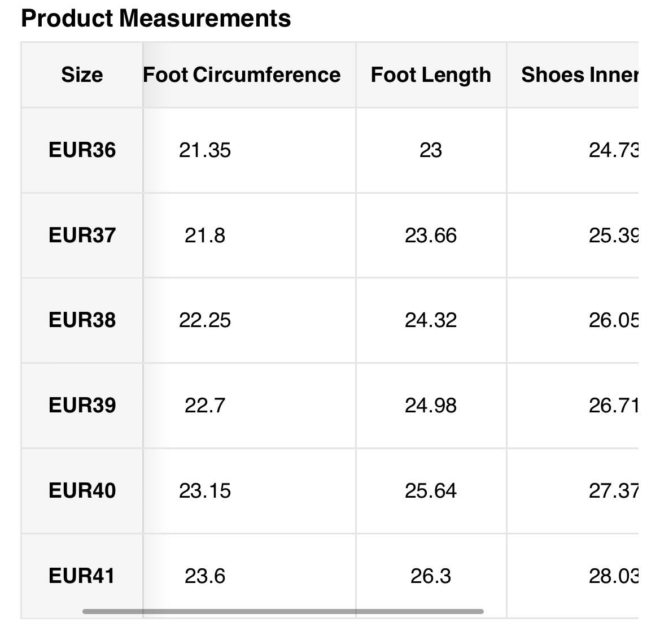Click the 23.15 foot circumference cell
This screenshot has width=660, height=644.
click(205, 490)
